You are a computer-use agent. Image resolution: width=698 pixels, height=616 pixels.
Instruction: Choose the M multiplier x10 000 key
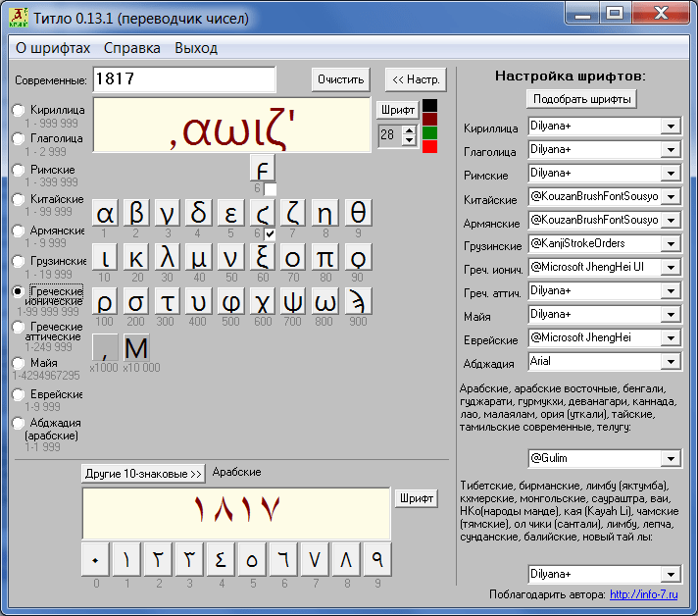pyautogui.click(x=136, y=347)
